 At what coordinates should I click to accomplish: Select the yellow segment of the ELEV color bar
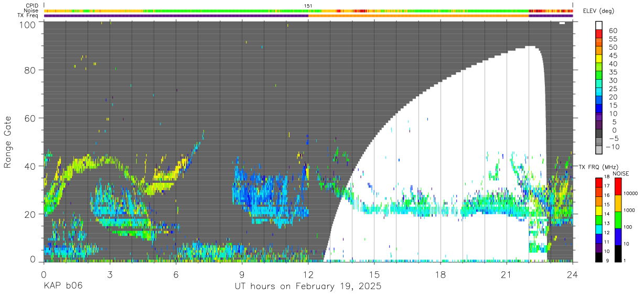[x=599, y=59]
